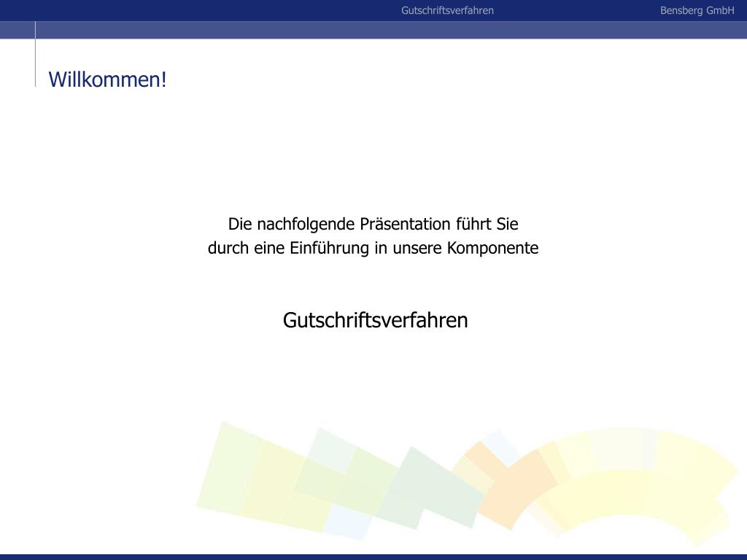Click the line 'Die nachfolgende Präsentation führt Sie'
Screen dimensions: 747x560
coord(373,225)
